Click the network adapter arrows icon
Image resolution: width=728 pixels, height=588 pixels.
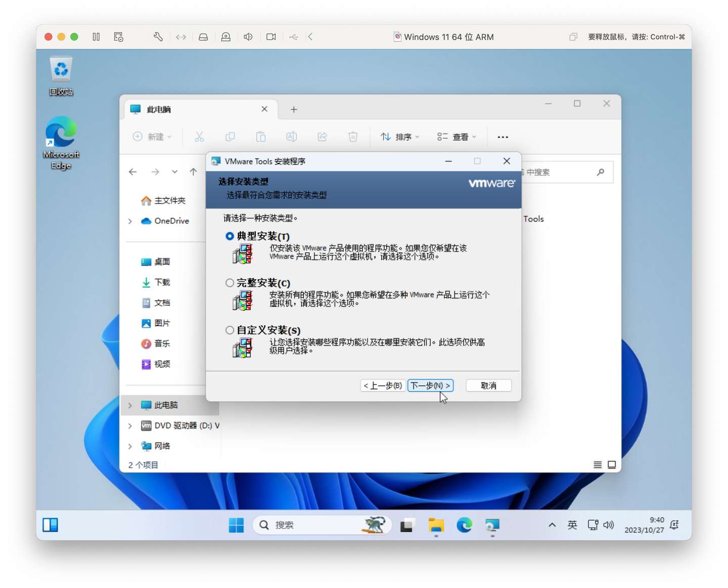181,37
